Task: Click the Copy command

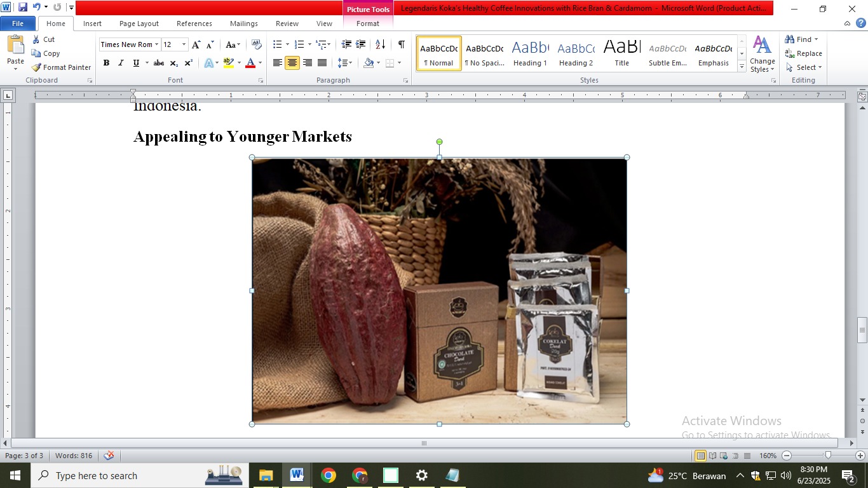Action: [x=46, y=53]
